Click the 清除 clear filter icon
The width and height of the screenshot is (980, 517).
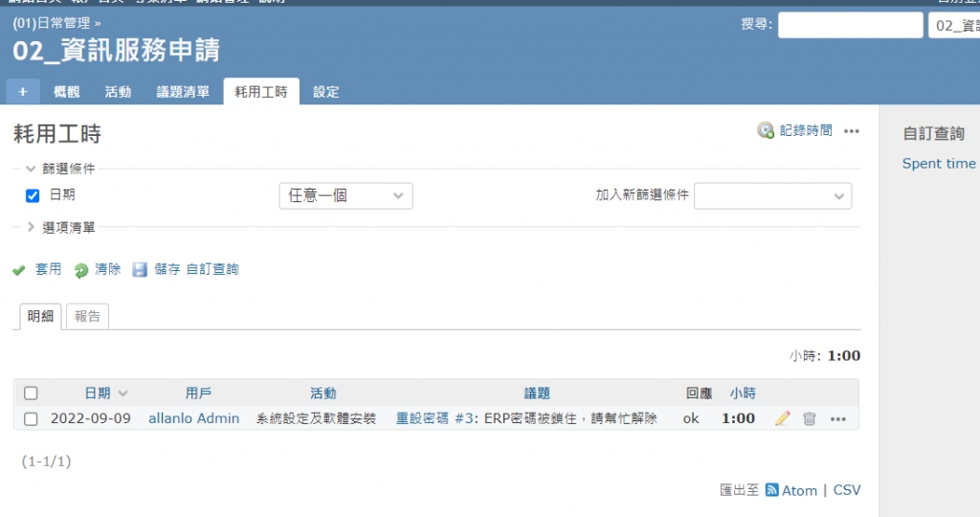(81, 270)
